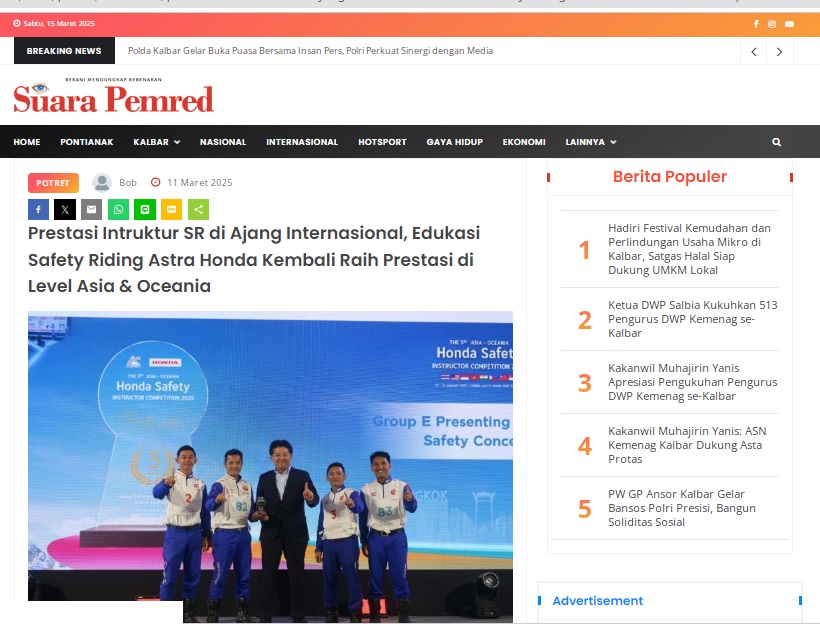Viewport: 820px width, 629px height.
Task: Show previous breaking news headline
Action: [754, 51]
